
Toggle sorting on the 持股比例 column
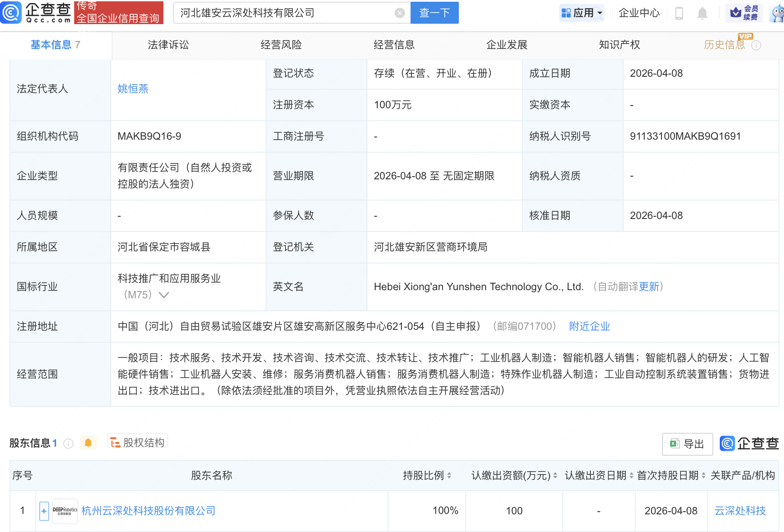[449, 476]
